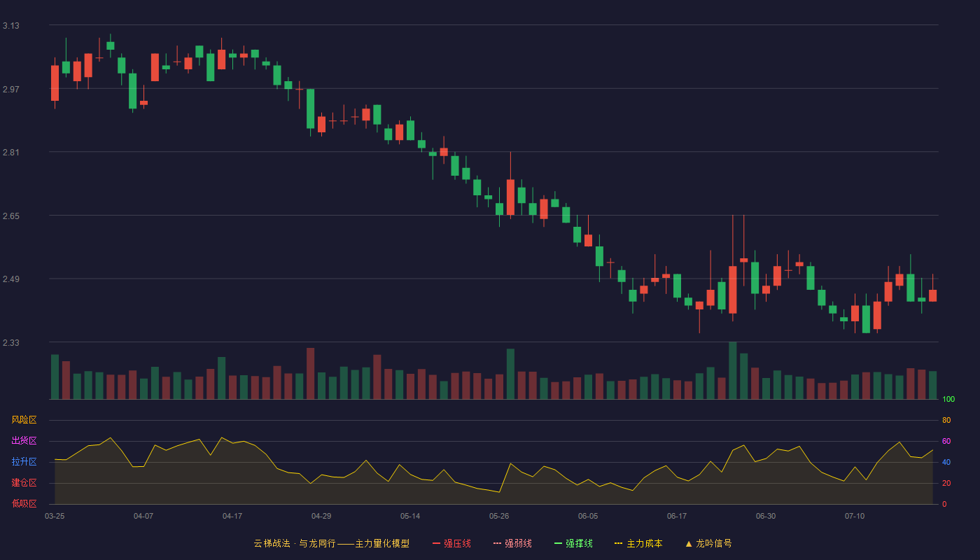
Task: Click the 拉升区 zone label
Action: click(24, 462)
